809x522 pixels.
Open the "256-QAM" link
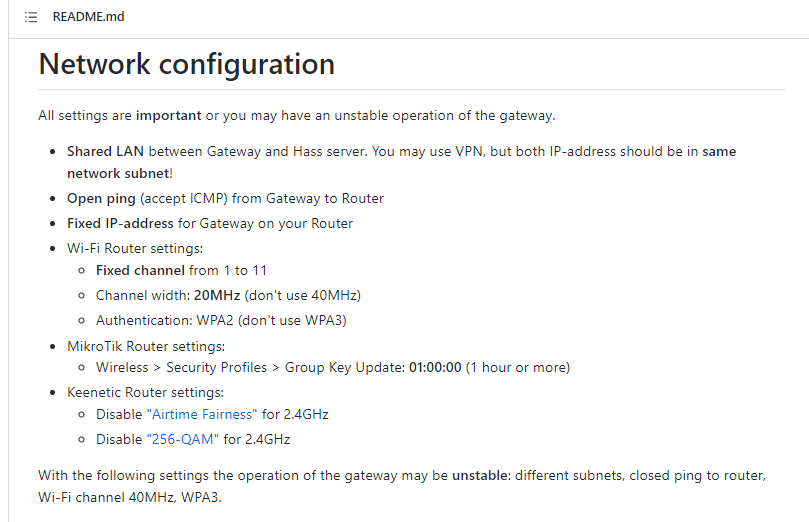pos(181,438)
